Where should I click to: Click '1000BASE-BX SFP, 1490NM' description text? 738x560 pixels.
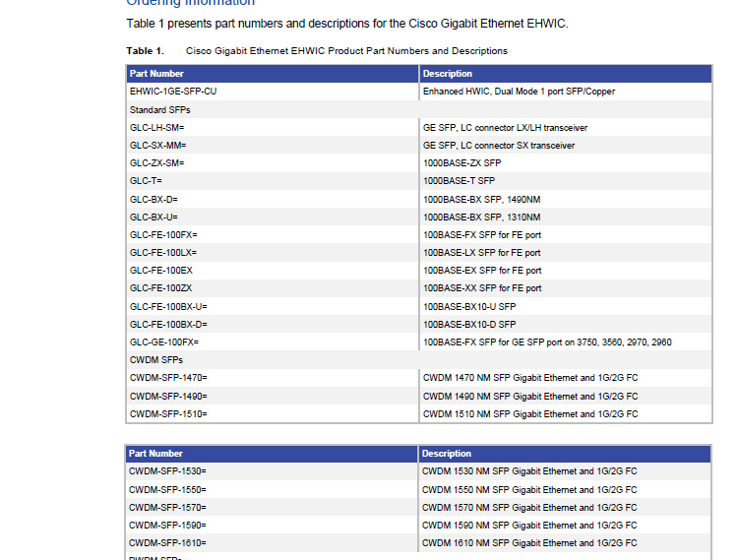(x=481, y=200)
